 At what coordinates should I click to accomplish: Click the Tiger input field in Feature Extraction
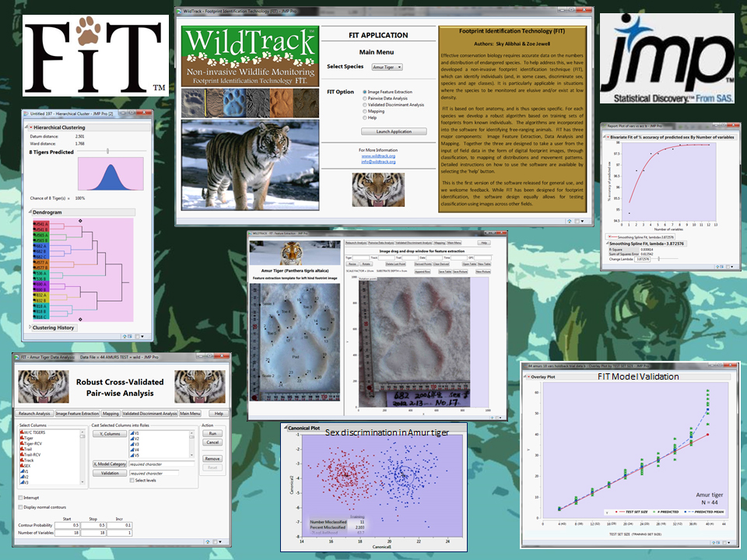click(x=360, y=257)
